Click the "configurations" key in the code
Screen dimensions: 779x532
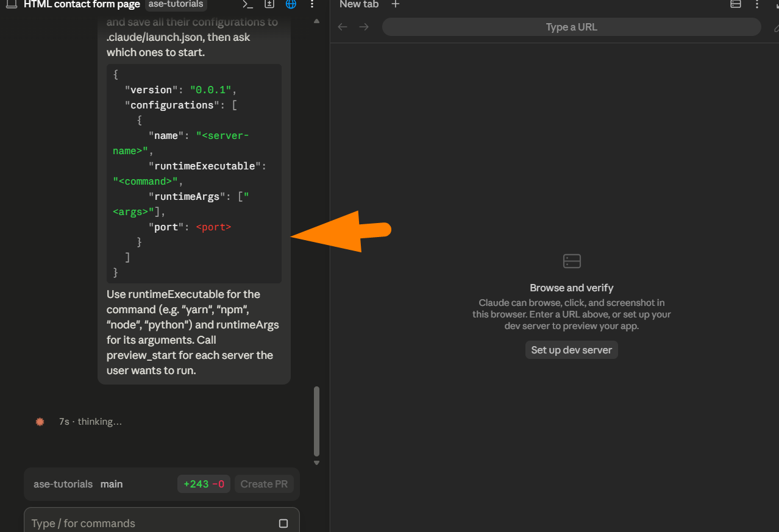coord(173,105)
